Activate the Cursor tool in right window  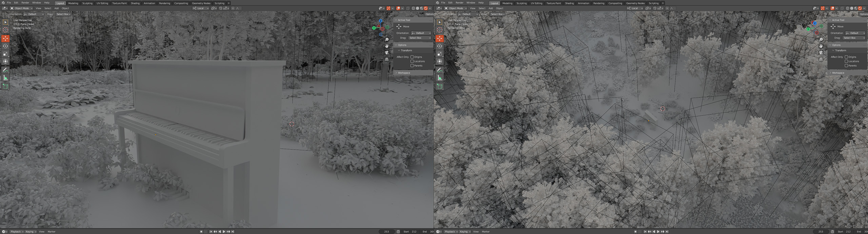(x=440, y=30)
